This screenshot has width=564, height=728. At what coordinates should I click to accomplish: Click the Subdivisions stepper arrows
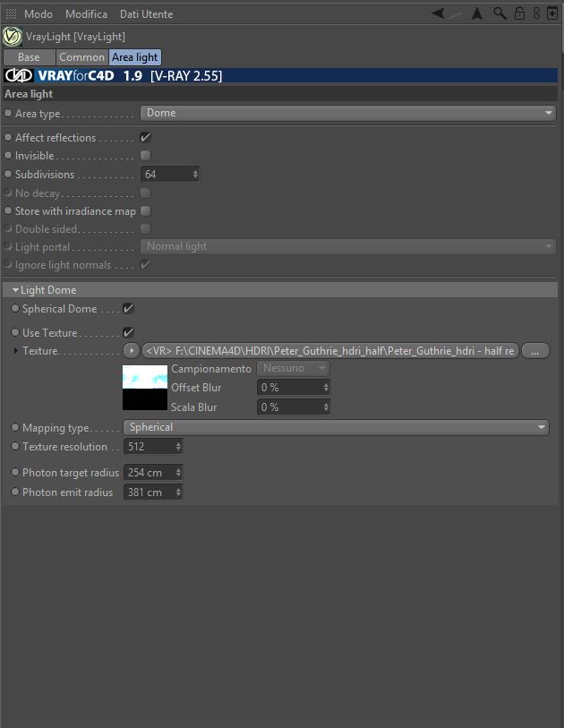(195, 174)
